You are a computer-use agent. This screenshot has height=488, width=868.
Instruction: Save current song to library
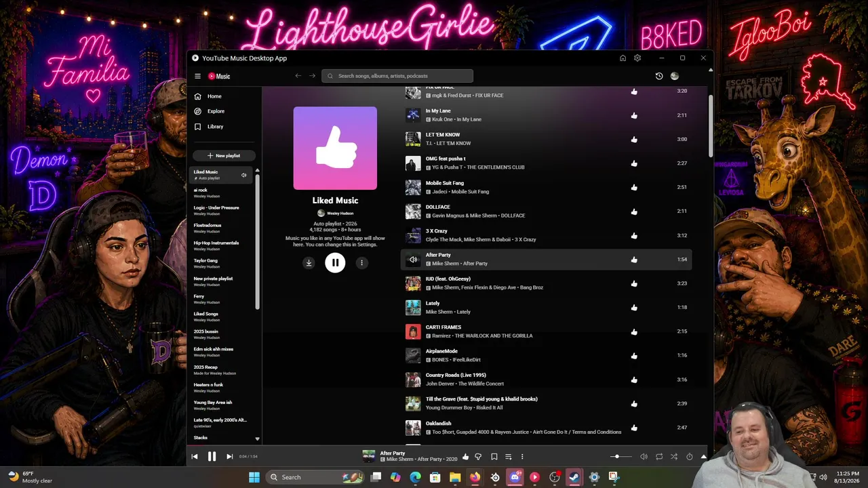pyautogui.click(x=494, y=457)
